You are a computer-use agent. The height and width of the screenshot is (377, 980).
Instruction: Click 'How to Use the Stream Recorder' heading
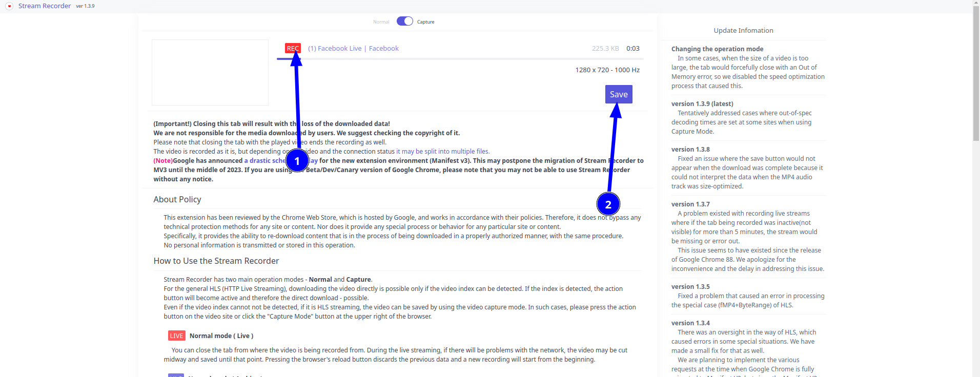(216, 261)
